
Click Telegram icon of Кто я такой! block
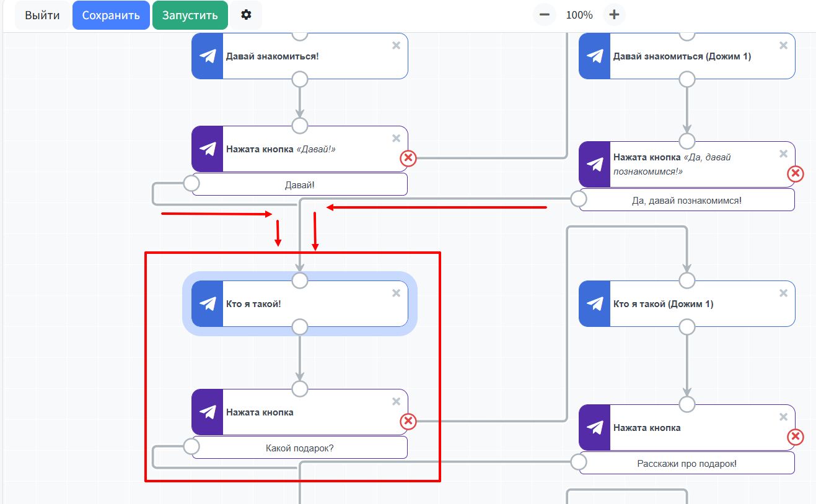coord(208,304)
